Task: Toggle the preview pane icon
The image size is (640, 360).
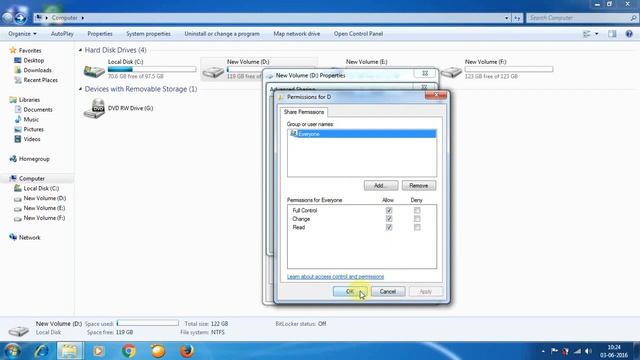Action: (x=612, y=34)
